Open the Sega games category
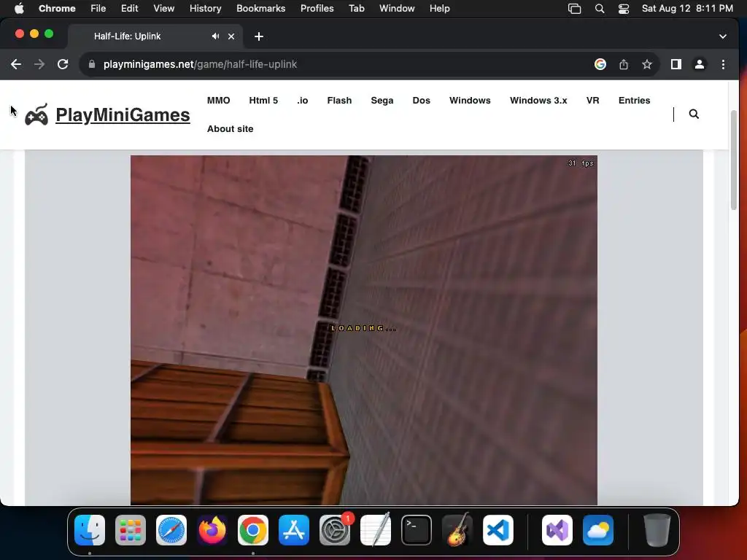 click(x=382, y=101)
